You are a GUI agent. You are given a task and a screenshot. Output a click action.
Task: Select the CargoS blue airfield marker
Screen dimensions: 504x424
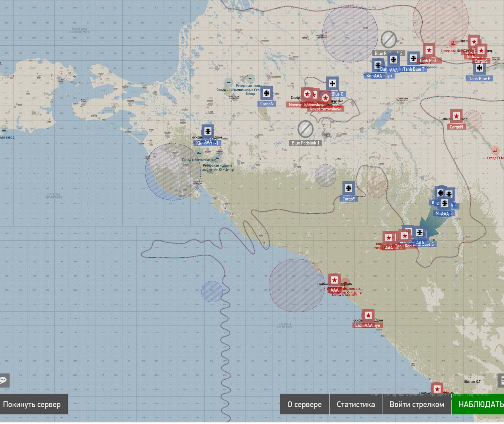click(x=349, y=188)
